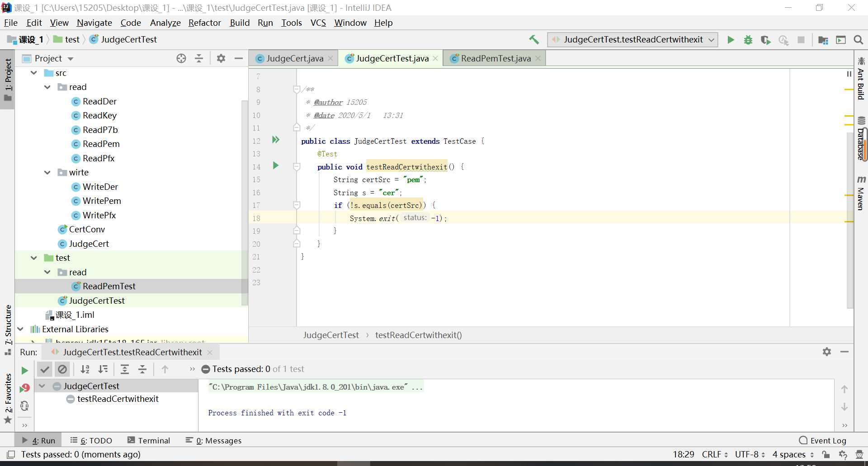
Task: Click yellow warning stripe mark near editor top
Action: (x=849, y=89)
